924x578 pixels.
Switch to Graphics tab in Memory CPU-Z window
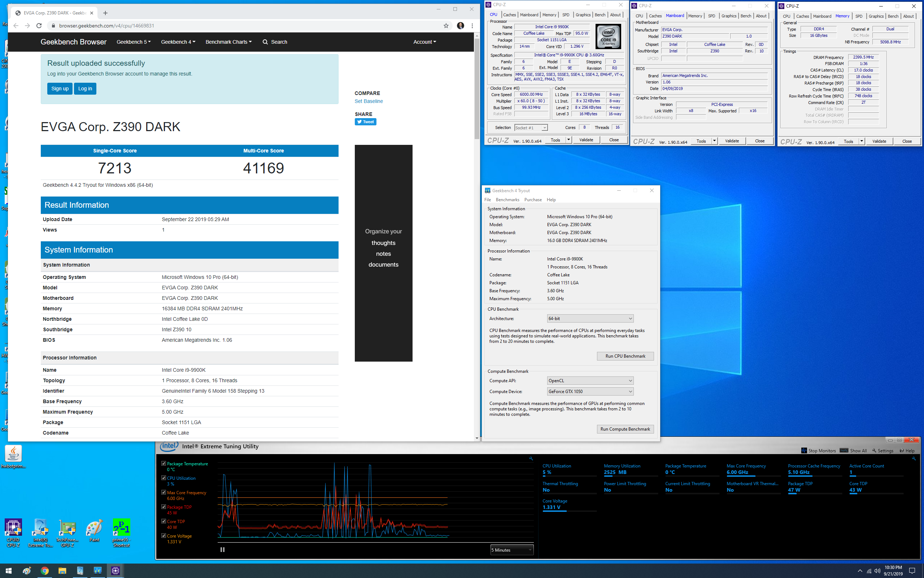[876, 17]
